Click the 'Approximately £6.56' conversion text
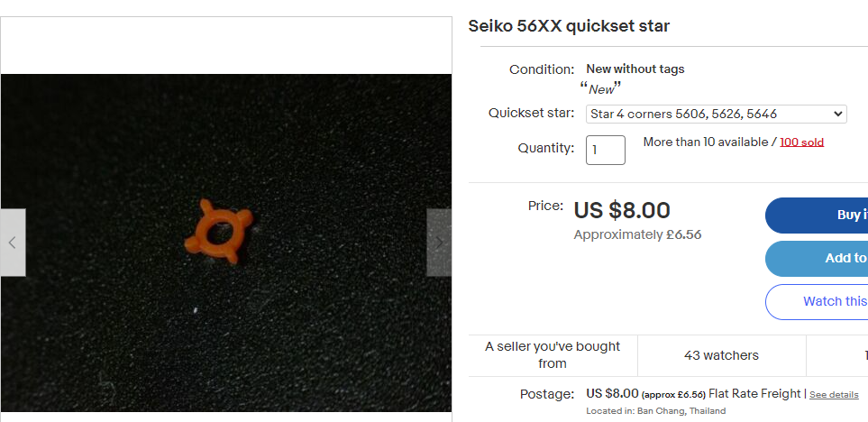The width and height of the screenshot is (868, 422). [x=637, y=235]
